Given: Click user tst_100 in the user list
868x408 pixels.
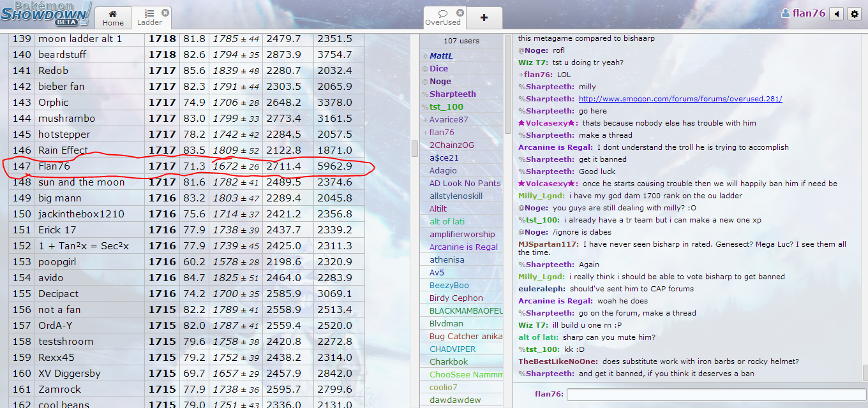Looking at the screenshot, I should [x=446, y=107].
